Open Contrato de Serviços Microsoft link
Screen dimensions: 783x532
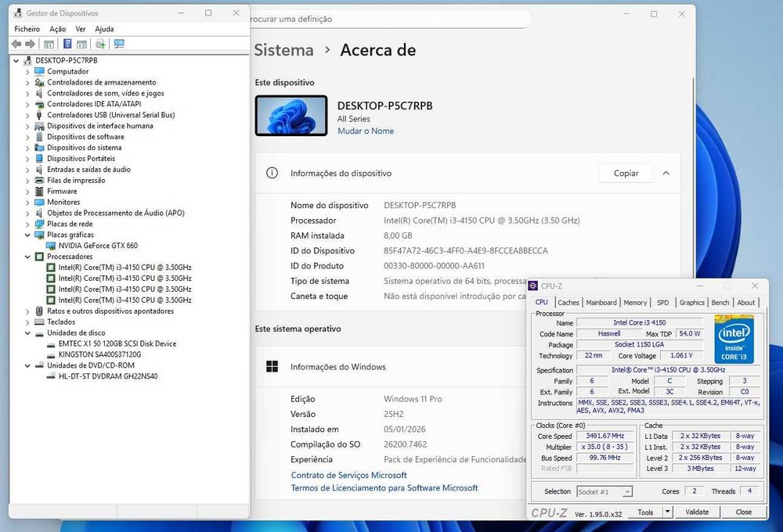(348, 475)
